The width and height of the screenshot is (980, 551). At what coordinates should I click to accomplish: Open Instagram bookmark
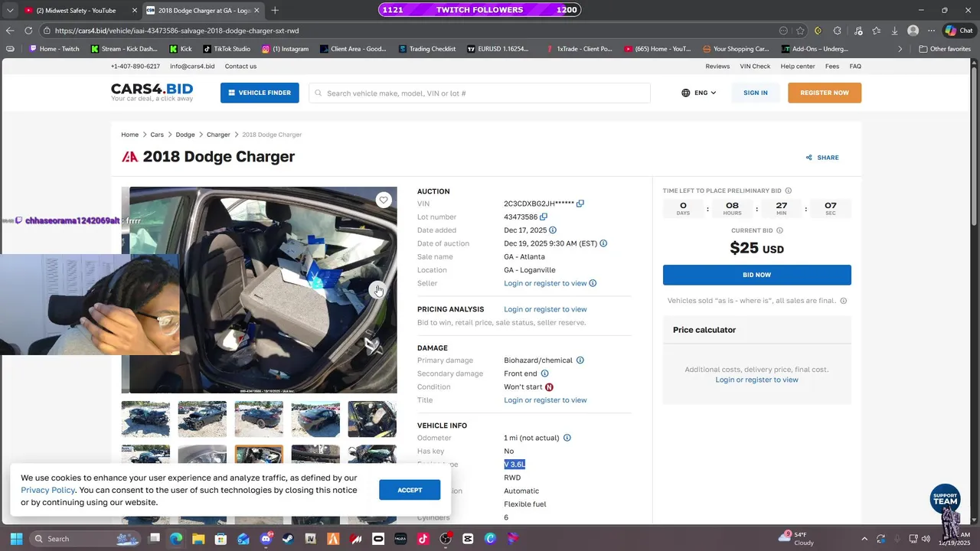(285, 49)
